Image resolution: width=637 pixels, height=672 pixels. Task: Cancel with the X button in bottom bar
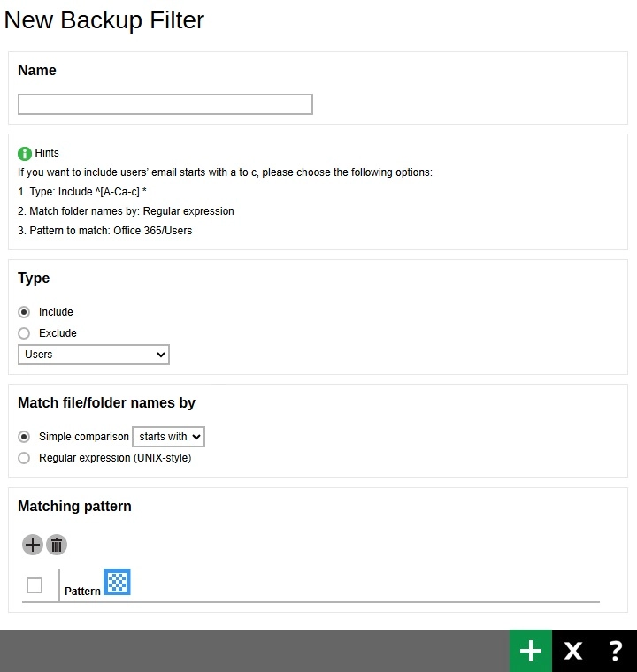[573, 651]
